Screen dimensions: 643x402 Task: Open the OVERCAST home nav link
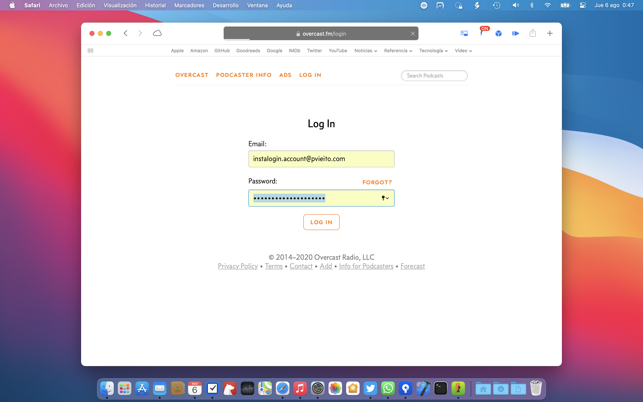tap(192, 75)
